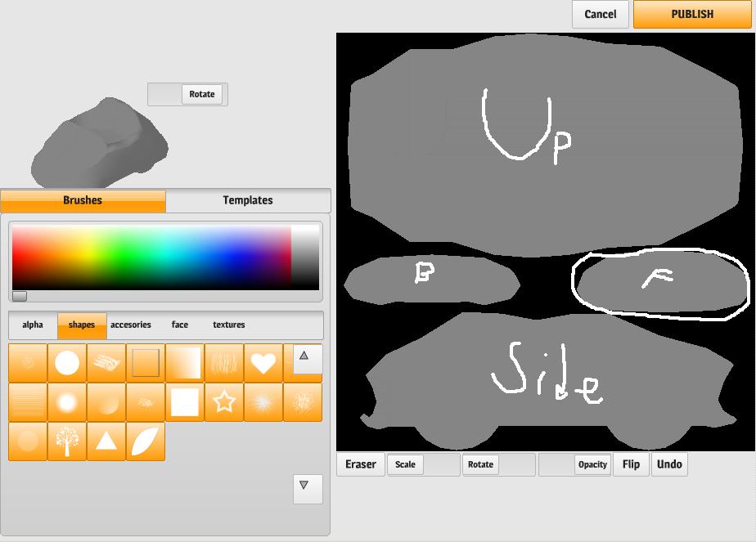Pick the small speckle cloud brush

click(x=146, y=402)
